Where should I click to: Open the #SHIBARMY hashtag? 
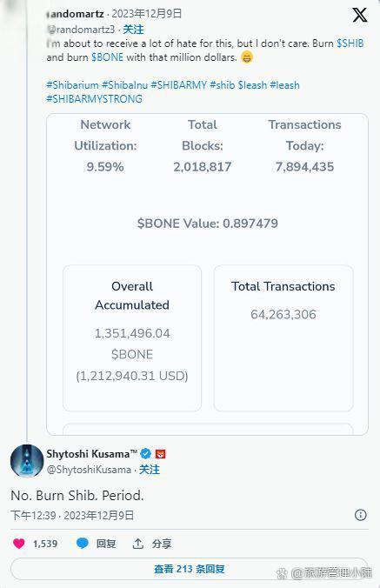[178, 84]
